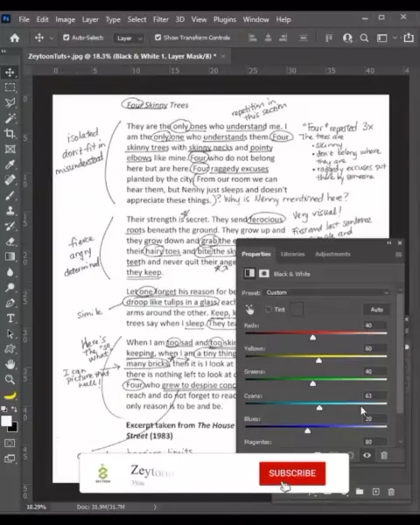Select the Zoom tool in the toolbar
The image size is (420, 525).
pyautogui.click(x=10, y=380)
